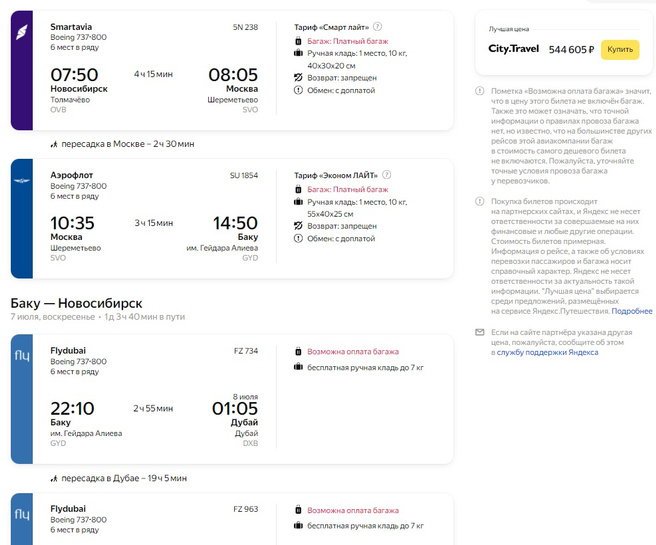The width and height of the screenshot is (656, 545).
Task: Click the Баку — Новосибирск heading
Action: [x=76, y=302]
